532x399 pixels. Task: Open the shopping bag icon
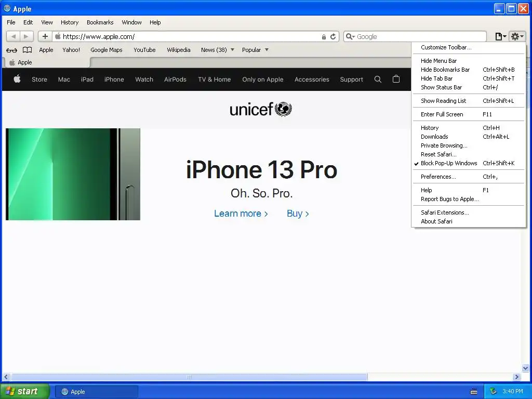[x=396, y=79]
